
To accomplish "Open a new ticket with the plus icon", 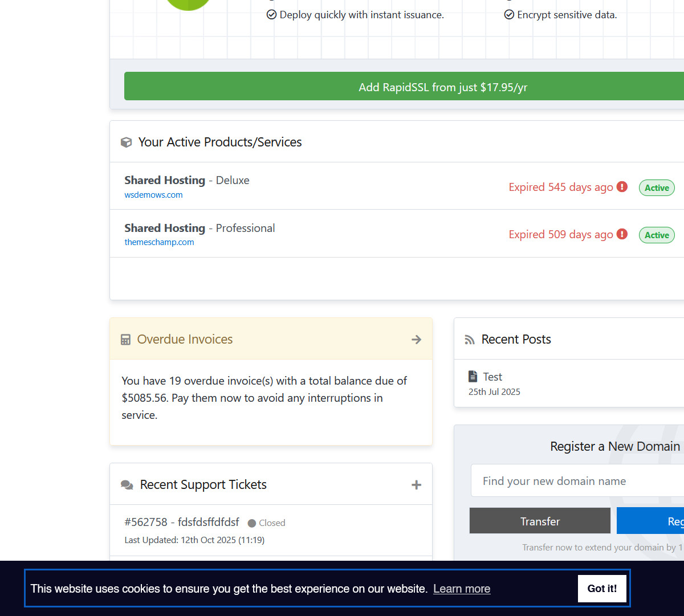I will 417,485.
